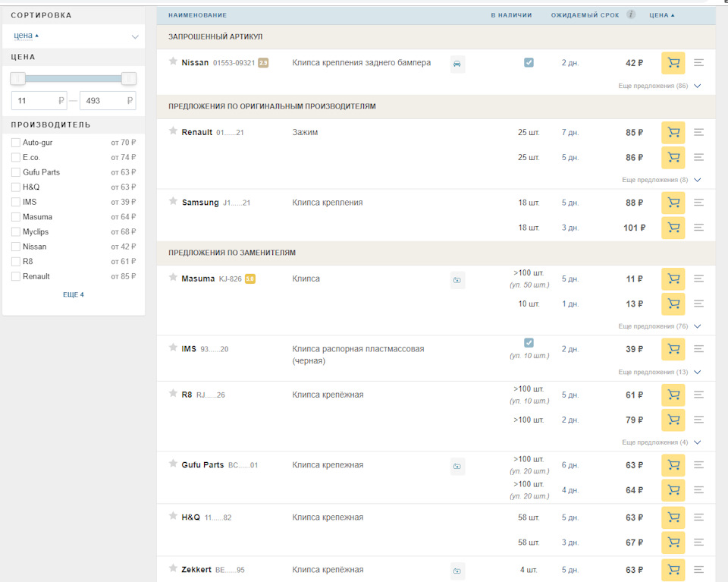Sort by Наименование column header

click(x=197, y=15)
